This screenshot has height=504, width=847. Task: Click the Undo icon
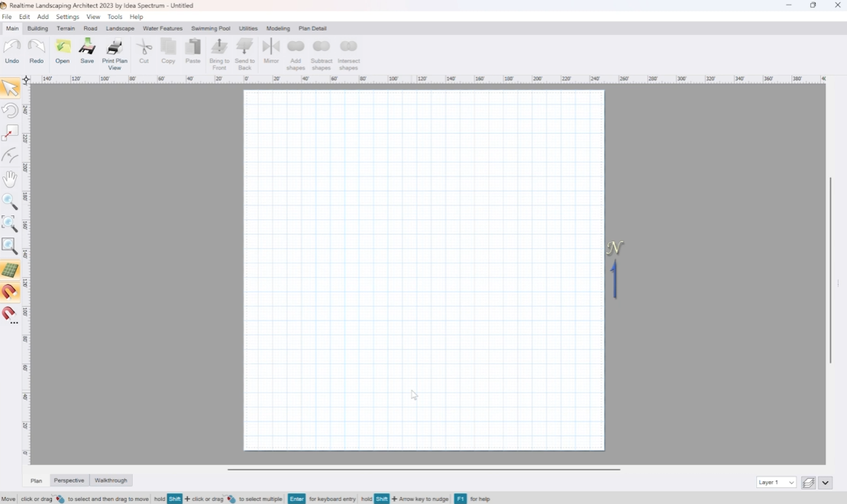12,52
